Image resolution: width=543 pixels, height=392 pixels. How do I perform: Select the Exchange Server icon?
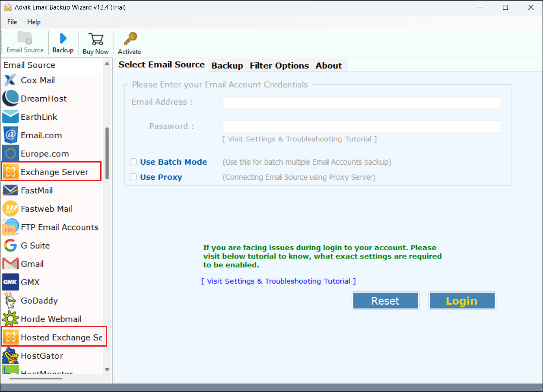point(10,172)
